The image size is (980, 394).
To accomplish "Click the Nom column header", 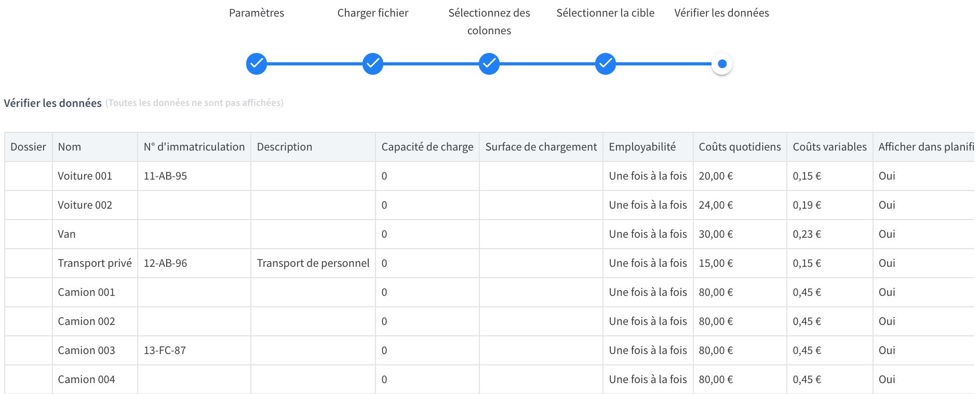I will pyautogui.click(x=95, y=147).
